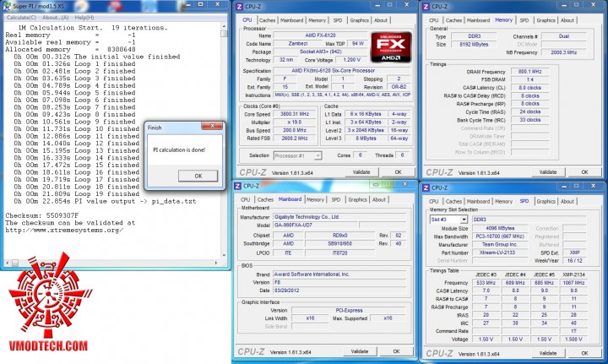608x364 pixels.
Task: Click the http://www.xtremesystems.org/ text
Action: click(x=64, y=231)
